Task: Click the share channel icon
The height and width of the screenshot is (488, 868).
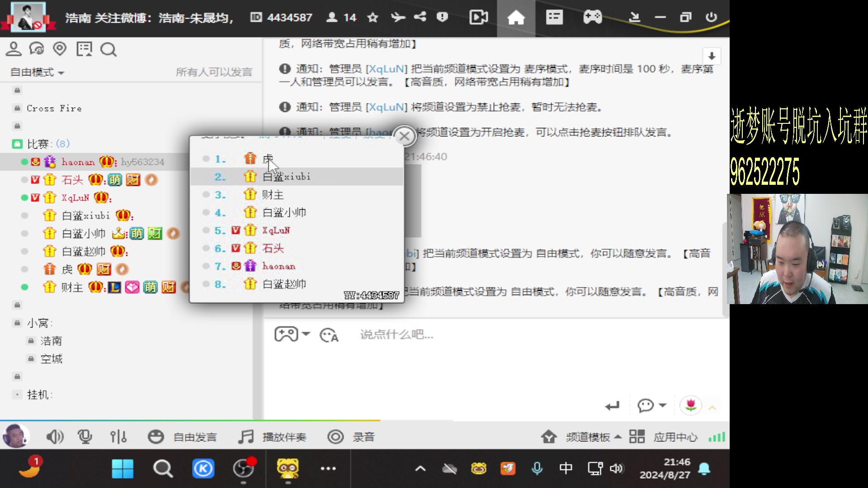Action: (x=420, y=17)
